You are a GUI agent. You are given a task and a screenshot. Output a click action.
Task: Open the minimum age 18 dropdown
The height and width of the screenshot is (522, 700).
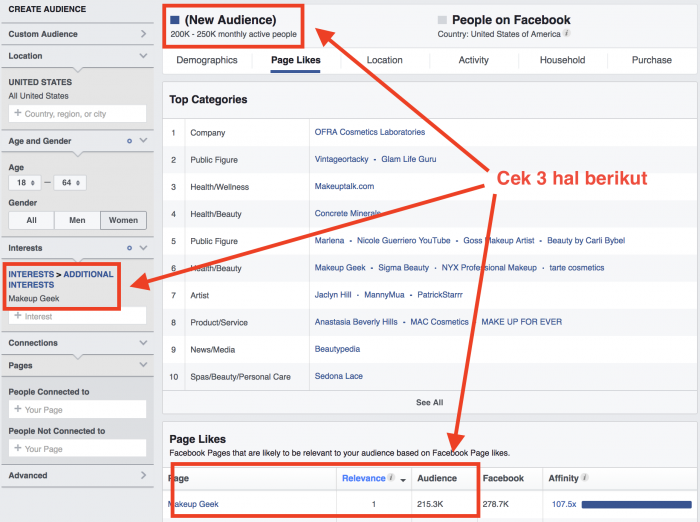[x=23, y=183]
